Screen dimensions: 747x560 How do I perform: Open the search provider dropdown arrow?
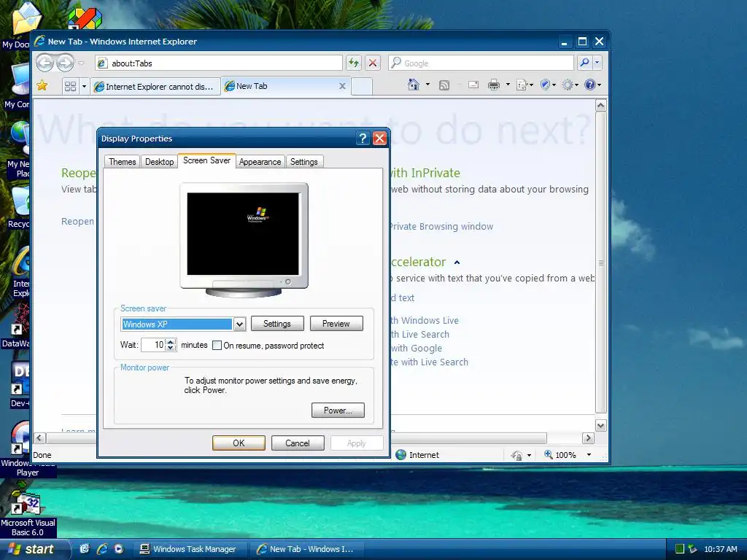pyautogui.click(x=597, y=63)
